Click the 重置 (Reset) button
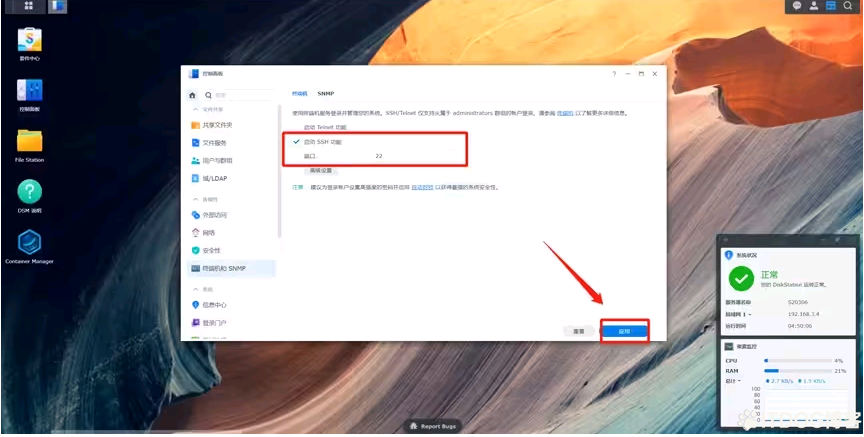This screenshot has width=864, height=437. (x=579, y=332)
